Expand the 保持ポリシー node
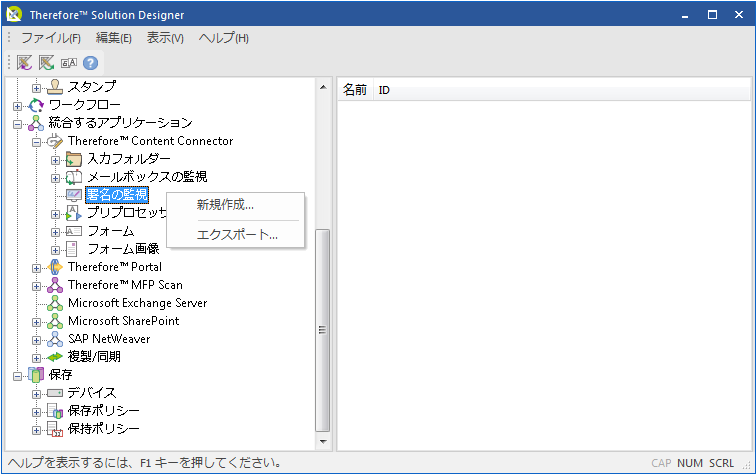756x474 pixels. coord(36,430)
